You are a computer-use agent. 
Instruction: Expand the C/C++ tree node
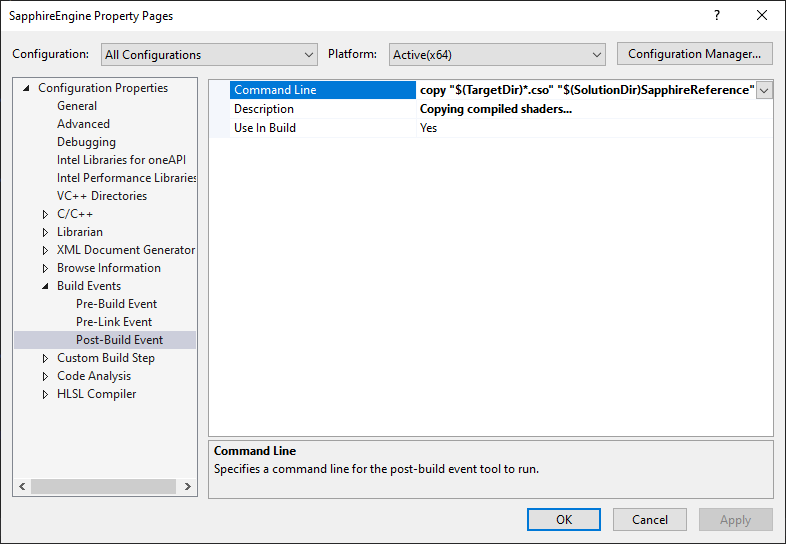(45, 214)
